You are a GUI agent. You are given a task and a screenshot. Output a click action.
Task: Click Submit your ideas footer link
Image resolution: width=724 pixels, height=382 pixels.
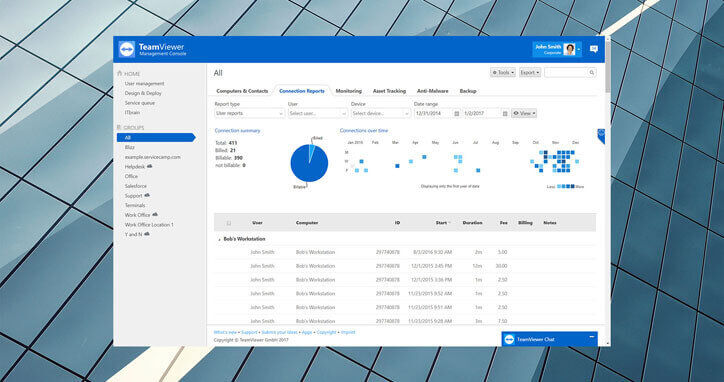279,332
